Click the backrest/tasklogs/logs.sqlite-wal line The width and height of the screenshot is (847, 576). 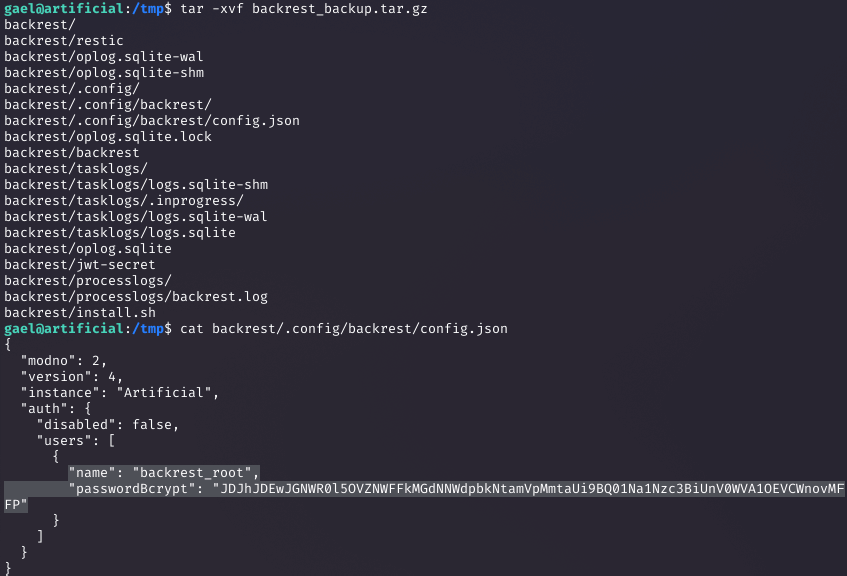click(x=136, y=217)
